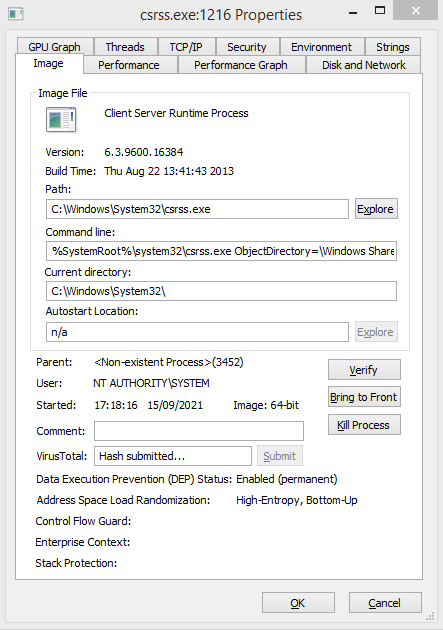The height and width of the screenshot is (630, 443).
Task: Switch to the Performance tab
Action: [129, 65]
